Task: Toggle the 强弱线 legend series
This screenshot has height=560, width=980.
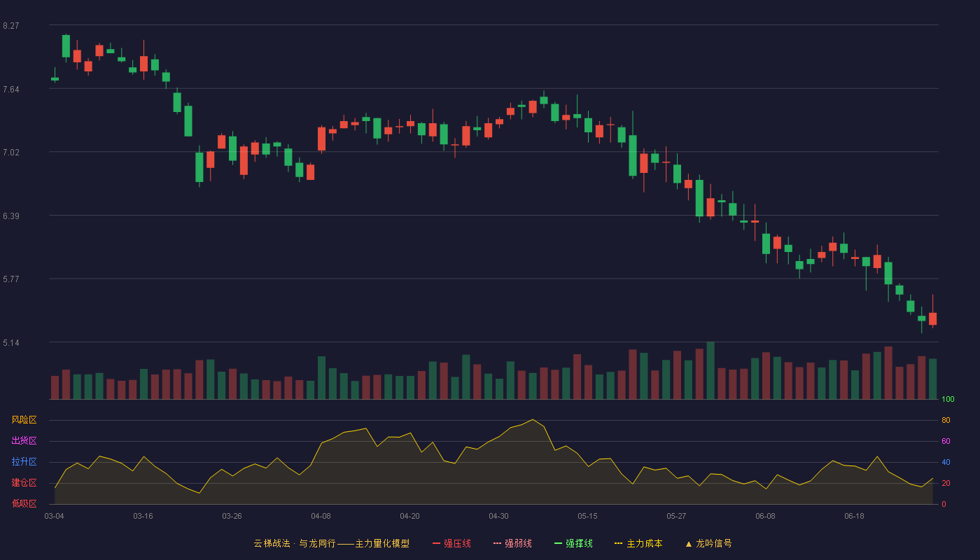Action: click(x=512, y=543)
